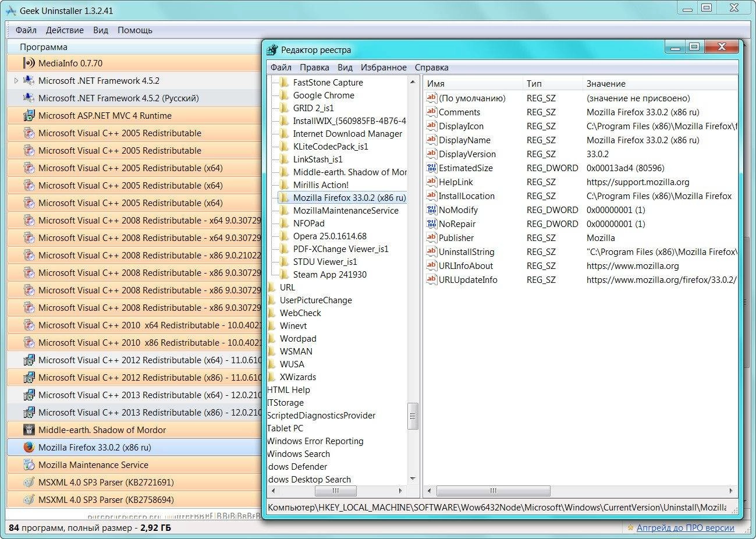This screenshot has height=539, width=756.
Task: Click the Тип column header in Registry Editor
Action: coord(552,83)
